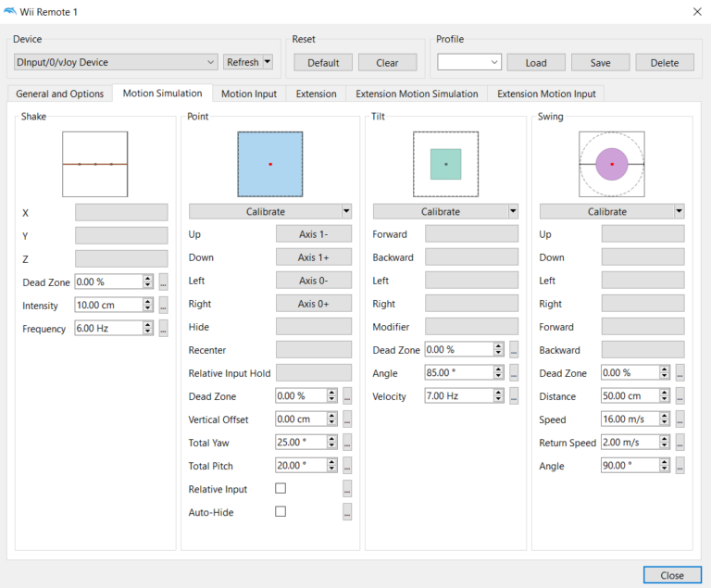Enable the Relative Input checkbox
The image size is (711, 588).
click(281, 488)
